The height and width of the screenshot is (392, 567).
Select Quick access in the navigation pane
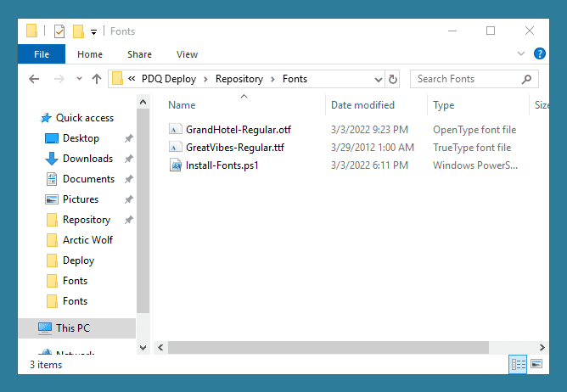coord(85,118)
